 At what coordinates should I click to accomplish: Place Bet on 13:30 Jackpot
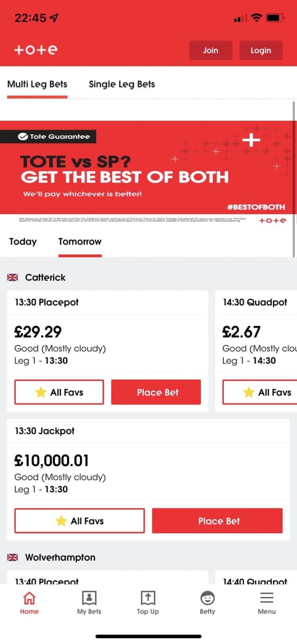[x=217, y=521]
